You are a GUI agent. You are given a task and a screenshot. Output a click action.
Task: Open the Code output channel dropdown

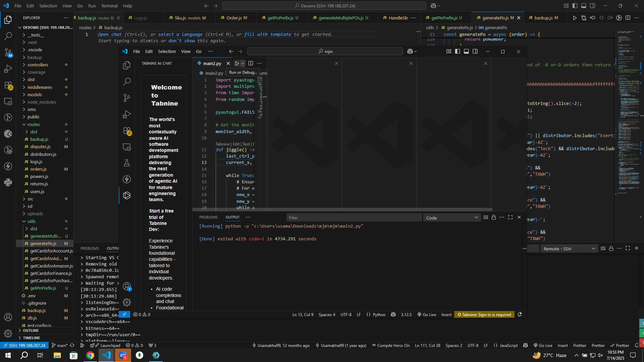tap(452, 218)
